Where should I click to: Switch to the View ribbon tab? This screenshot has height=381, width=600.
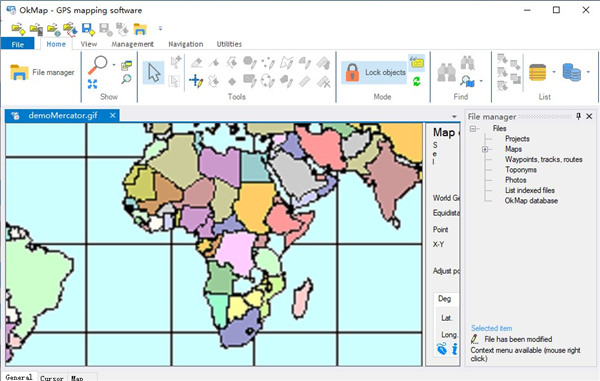[x=88, y=44]
